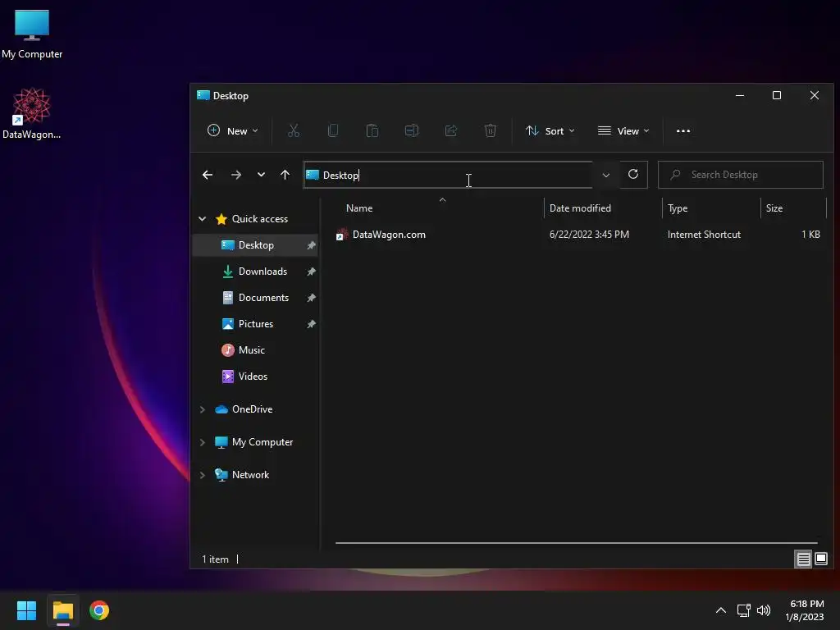The image size is (840, 630).
Task: Click the Copy icon in toolbar
Action: click(333, 130)
